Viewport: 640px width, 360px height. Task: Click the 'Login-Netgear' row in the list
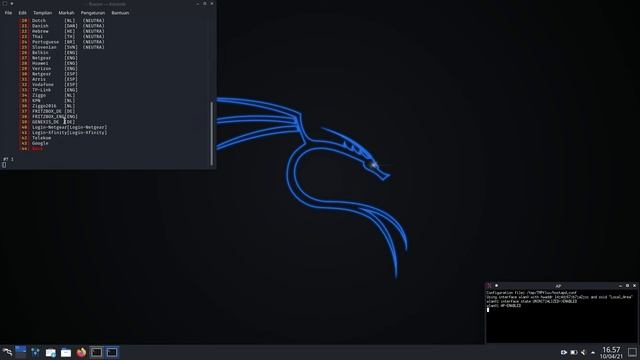point(63,127)
